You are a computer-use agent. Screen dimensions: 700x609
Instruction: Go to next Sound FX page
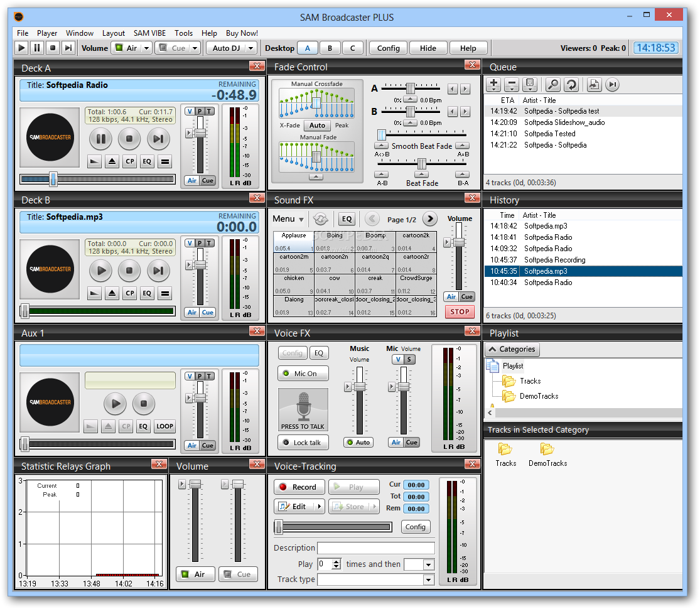(x=429, y=218)
